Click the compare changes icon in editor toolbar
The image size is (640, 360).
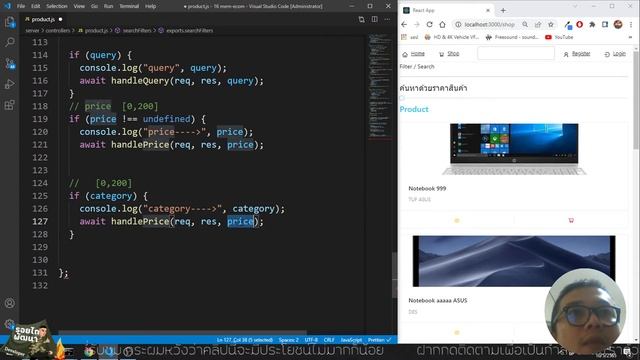[x=361, y=19]
